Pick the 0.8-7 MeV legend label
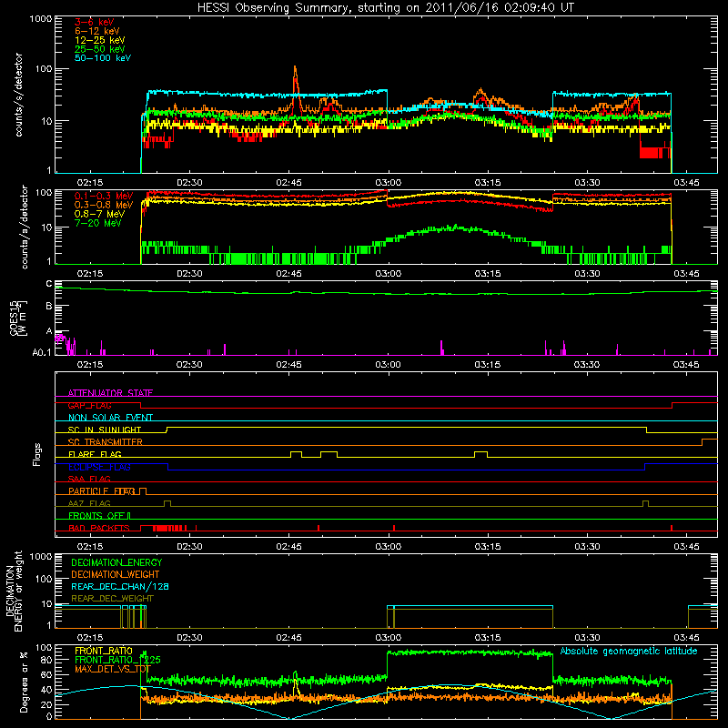The height and width of the screenshot is (728, 728). click(100, 214)
